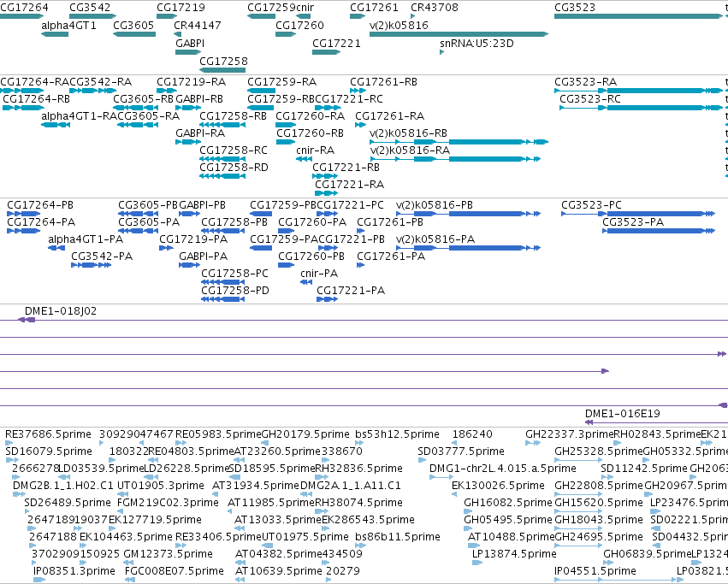Select the EK130026.5prime EST label
The width and height of the screenshot is (728, 584).
point(498,486)
